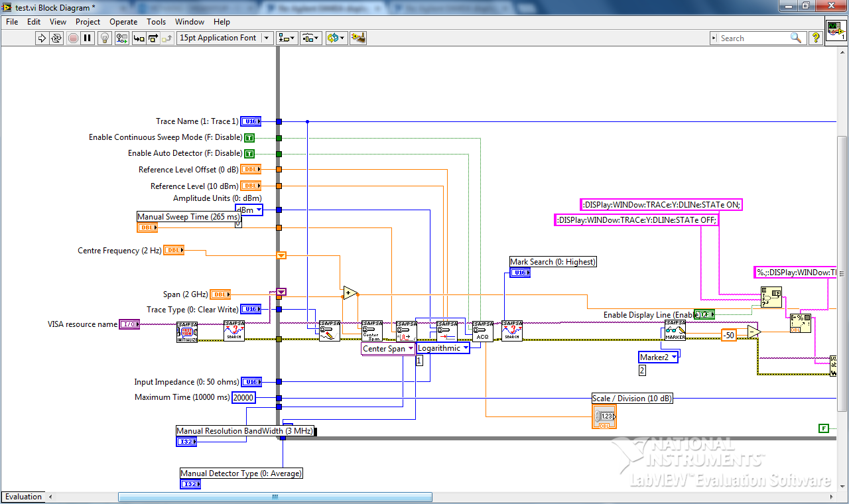Select the ESA/PSA sweep coupling VI node

[x=406, y=331]
